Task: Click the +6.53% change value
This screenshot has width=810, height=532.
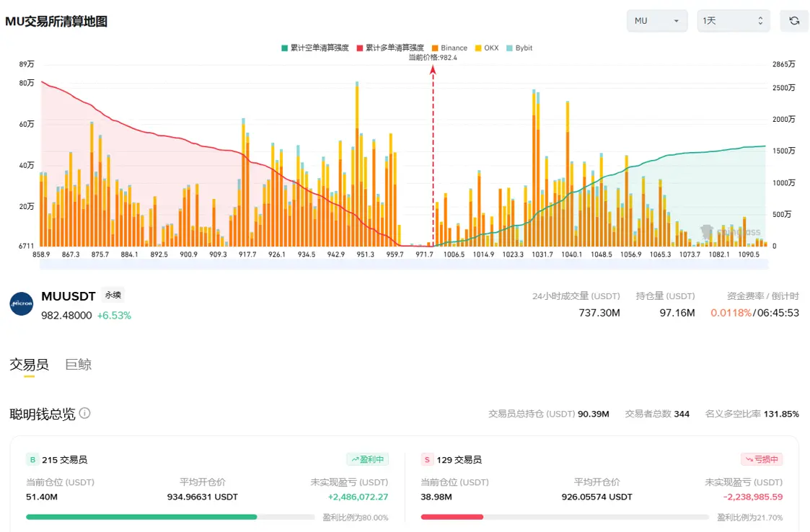Action: coord(114,316)
